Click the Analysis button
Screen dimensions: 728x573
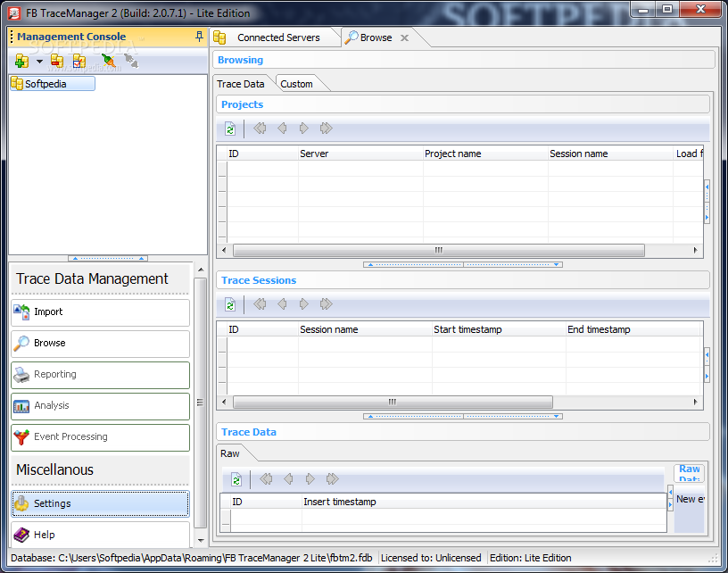point(100,405)
